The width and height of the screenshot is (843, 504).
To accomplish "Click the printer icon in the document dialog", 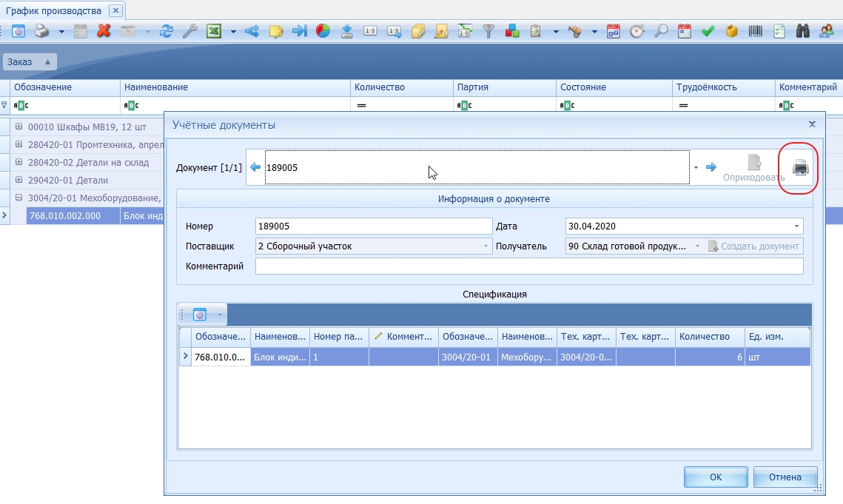I will tap(800, 168).
